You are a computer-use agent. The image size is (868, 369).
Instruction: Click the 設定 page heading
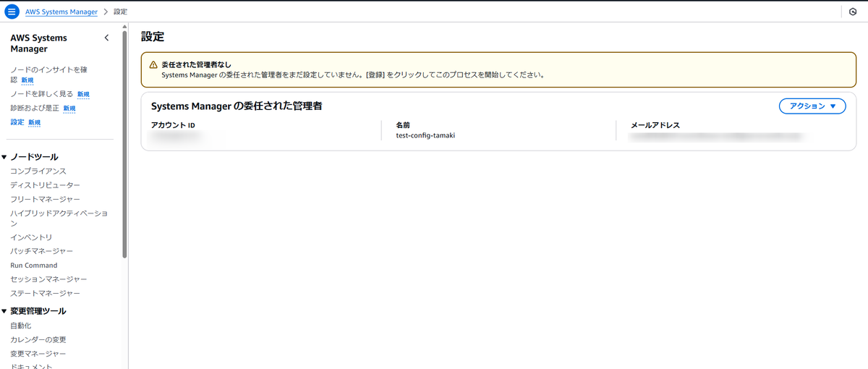click(x=153, y=36)
